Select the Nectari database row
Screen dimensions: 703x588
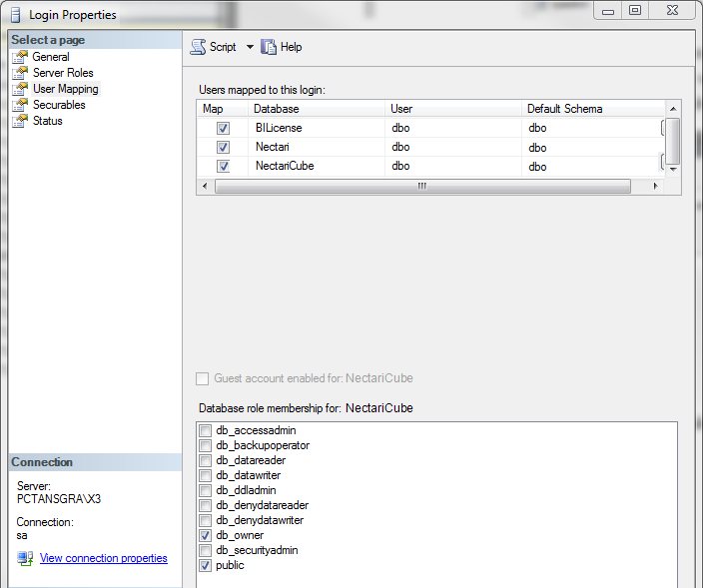[x=272, y=148]
